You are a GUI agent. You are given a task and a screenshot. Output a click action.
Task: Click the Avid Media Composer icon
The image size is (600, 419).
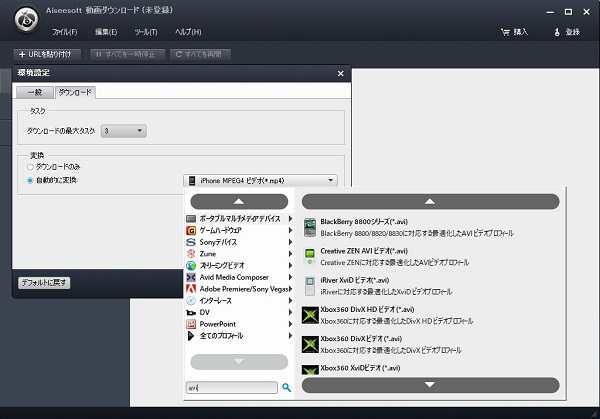point(191,277)
